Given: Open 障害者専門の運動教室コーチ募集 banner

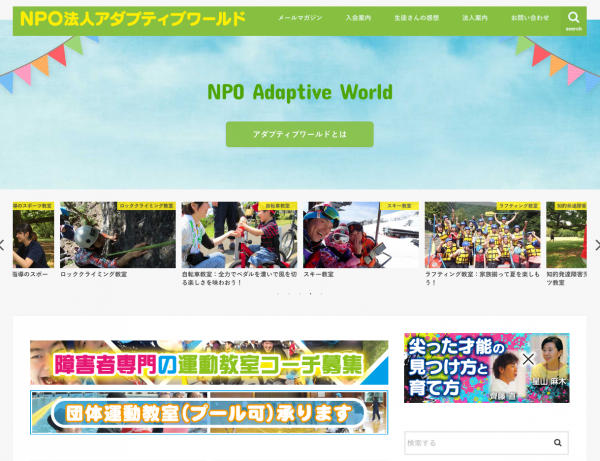Looking at the screenshot, I should [x=209, y=363].
